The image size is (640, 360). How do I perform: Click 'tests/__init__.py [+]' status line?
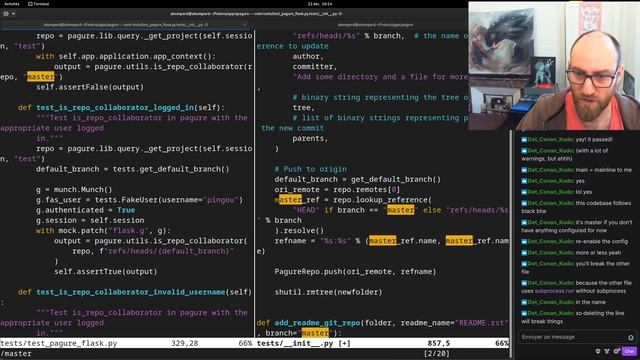(304, 343)
